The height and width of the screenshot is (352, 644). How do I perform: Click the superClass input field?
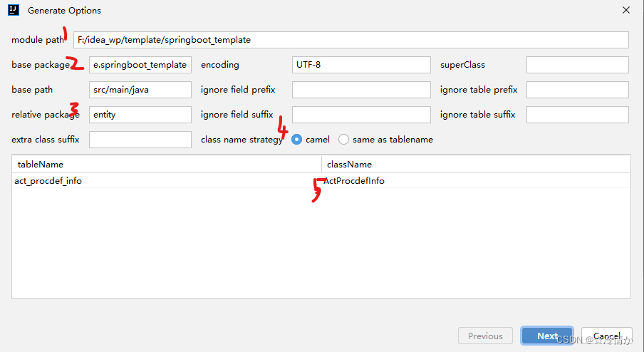point(578,65)
